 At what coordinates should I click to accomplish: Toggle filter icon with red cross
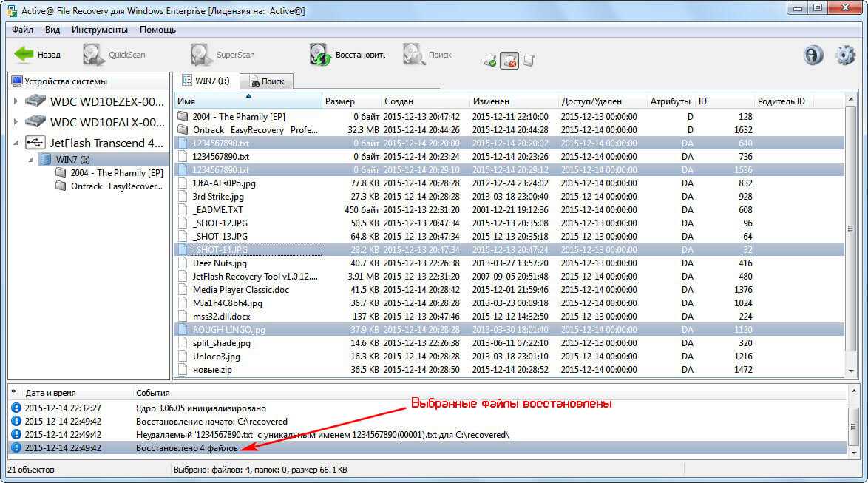click(x=509, y=61)
